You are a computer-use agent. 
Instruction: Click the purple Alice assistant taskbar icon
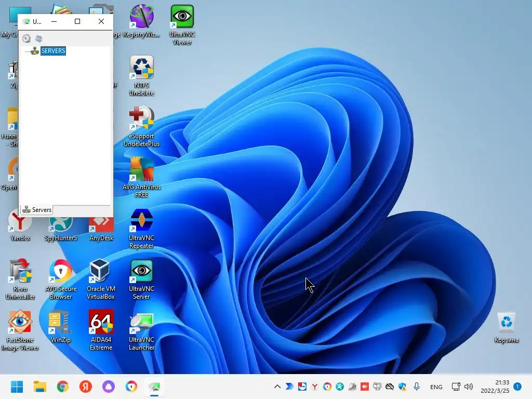click(109, 387)
